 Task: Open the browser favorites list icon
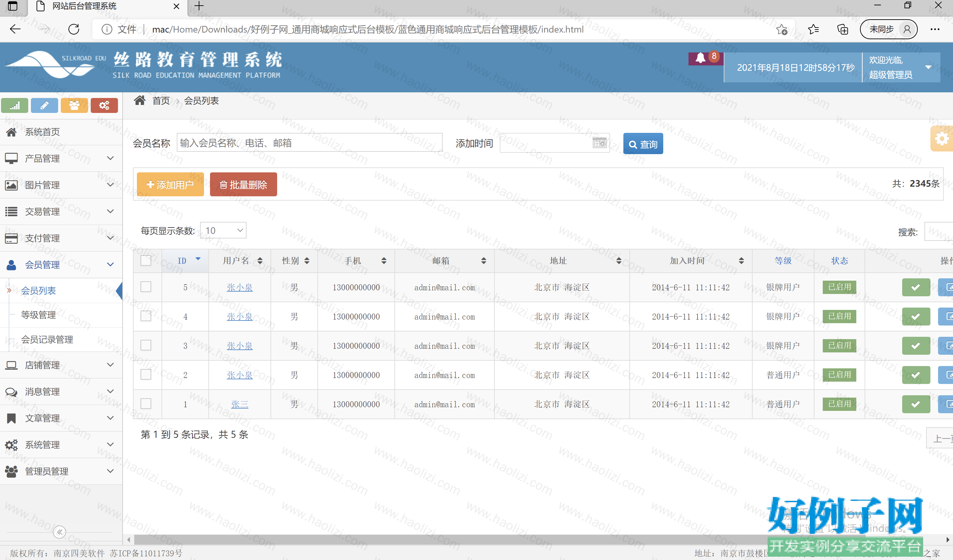[813, 29]
